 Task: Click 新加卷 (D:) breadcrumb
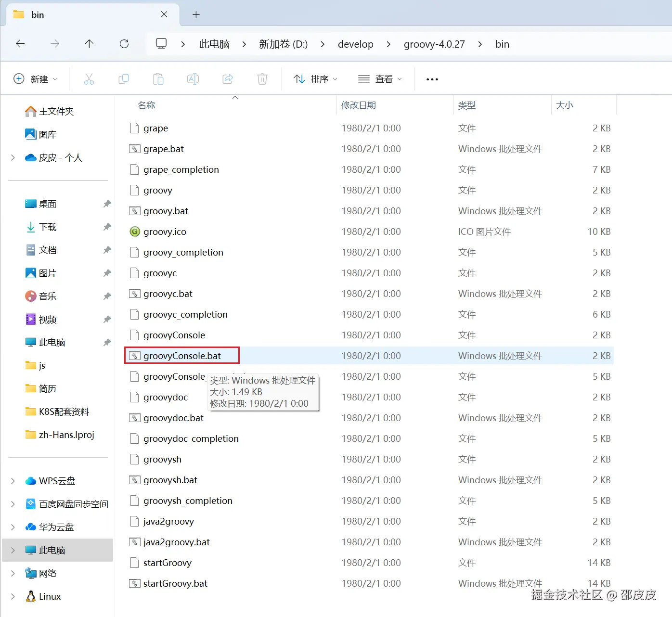click(283, 44)
